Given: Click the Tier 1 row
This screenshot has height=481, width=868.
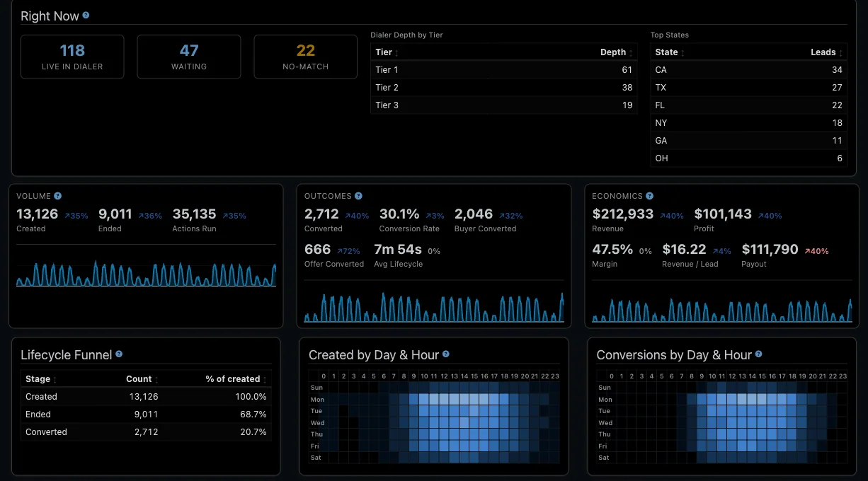Looking at the screenshot, I should point(504,70).
